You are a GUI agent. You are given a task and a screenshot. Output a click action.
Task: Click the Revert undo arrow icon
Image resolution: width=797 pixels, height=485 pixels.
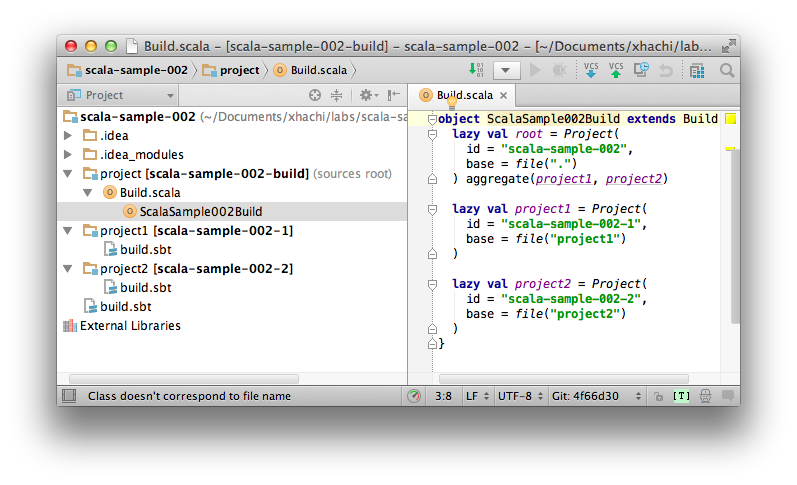pyautogui.click(x=666, y=70)
